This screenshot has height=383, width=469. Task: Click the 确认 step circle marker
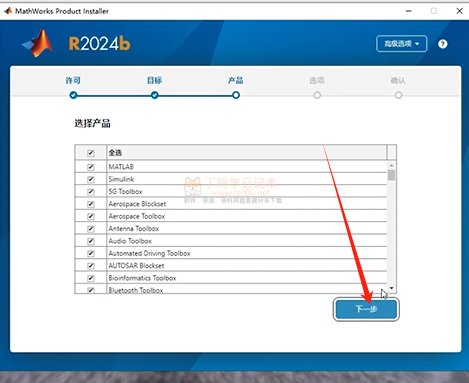(398, 95)
